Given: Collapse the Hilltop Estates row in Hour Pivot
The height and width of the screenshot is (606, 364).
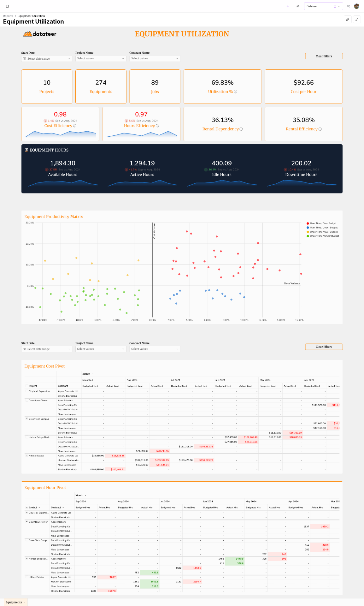Looking at the screenshot, I should (x=27, y=577).
